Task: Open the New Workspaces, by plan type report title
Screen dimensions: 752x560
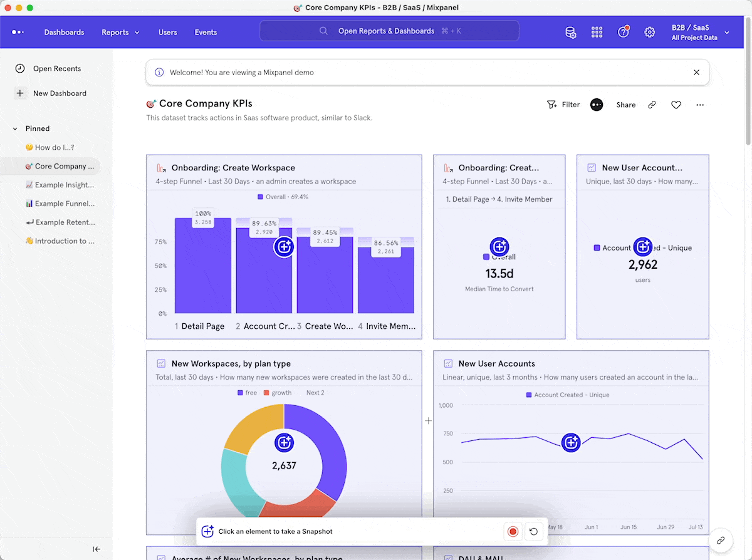Action: coord(231,363)
